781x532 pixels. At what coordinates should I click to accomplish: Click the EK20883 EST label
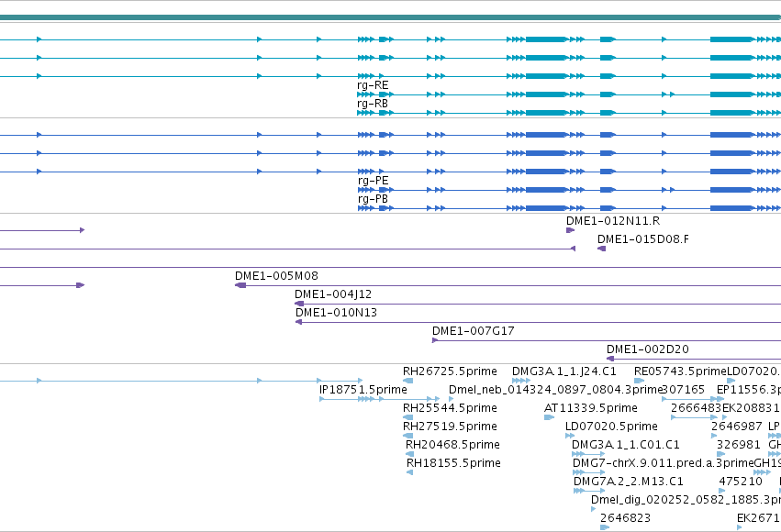751,408
